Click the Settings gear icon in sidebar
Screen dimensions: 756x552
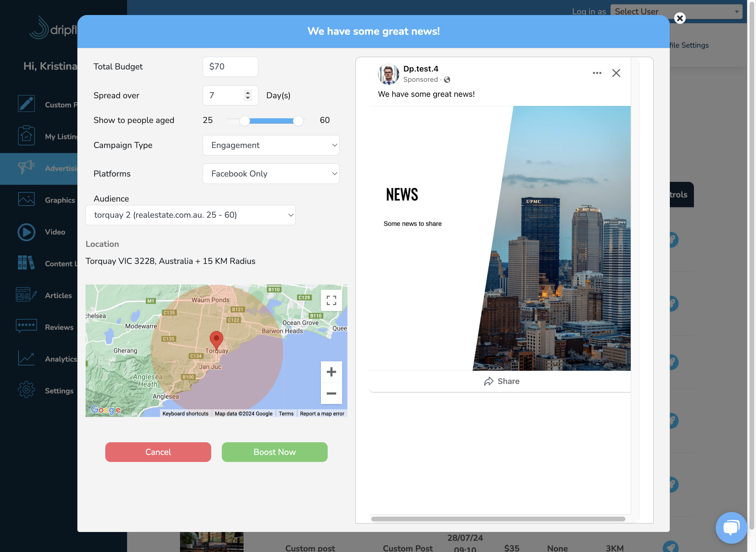click(x=26, y=390)
